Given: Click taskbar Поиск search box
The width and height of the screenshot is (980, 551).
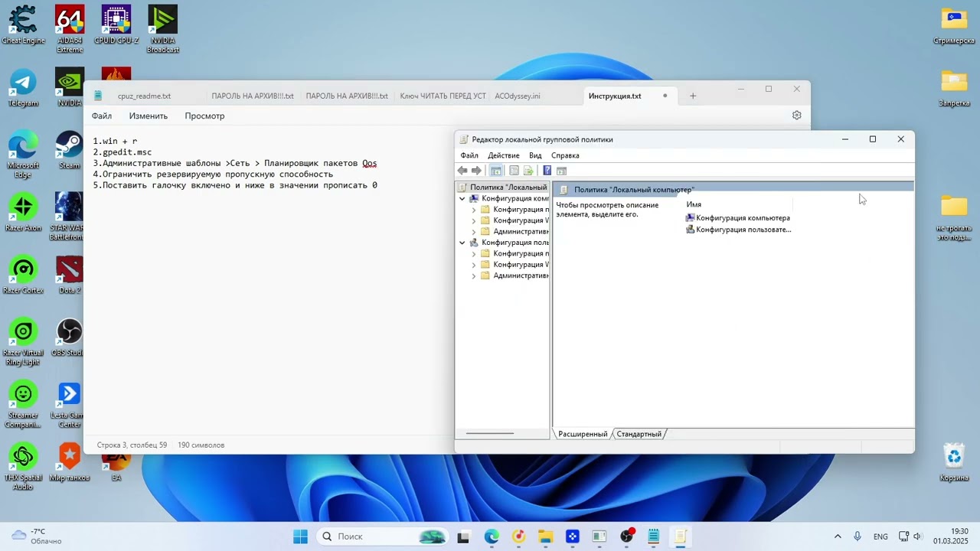Looking at the screenshot, I should 382,536.
